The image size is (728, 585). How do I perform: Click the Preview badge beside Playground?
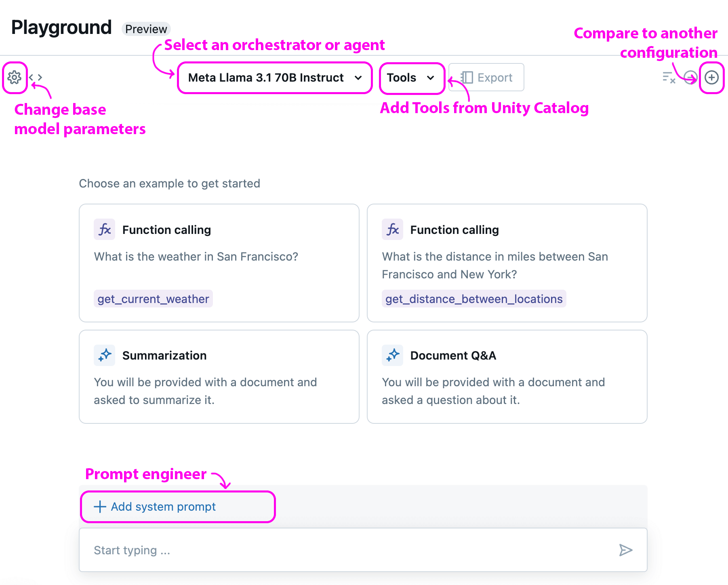point(146,29)
